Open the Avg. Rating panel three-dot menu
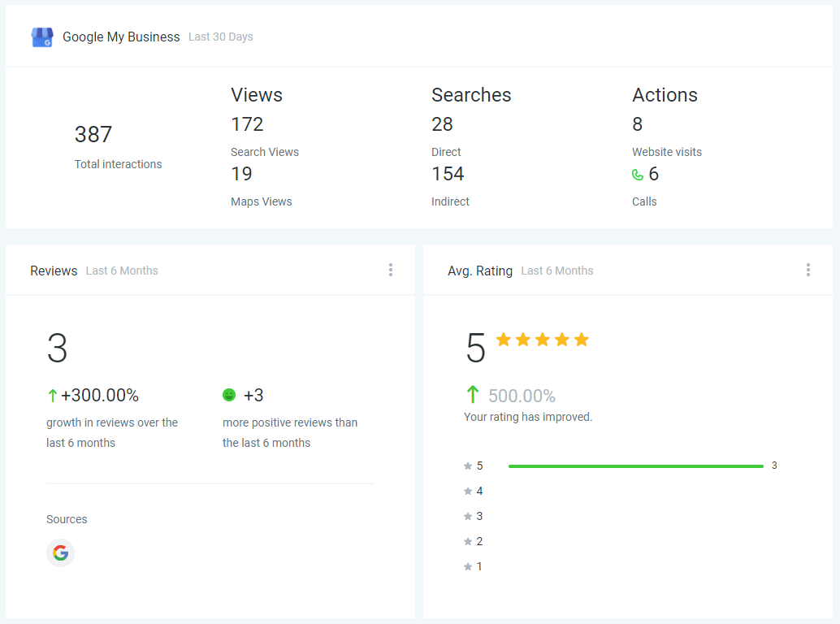Image resolution: width=840 pixels, height=624 pixels. [808, 271]
